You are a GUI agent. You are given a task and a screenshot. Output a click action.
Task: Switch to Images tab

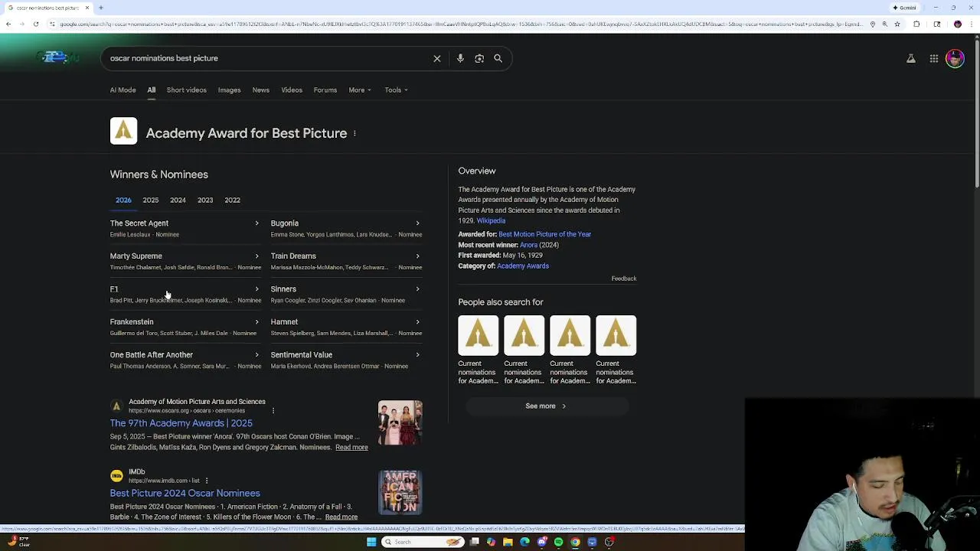point(229,90)
